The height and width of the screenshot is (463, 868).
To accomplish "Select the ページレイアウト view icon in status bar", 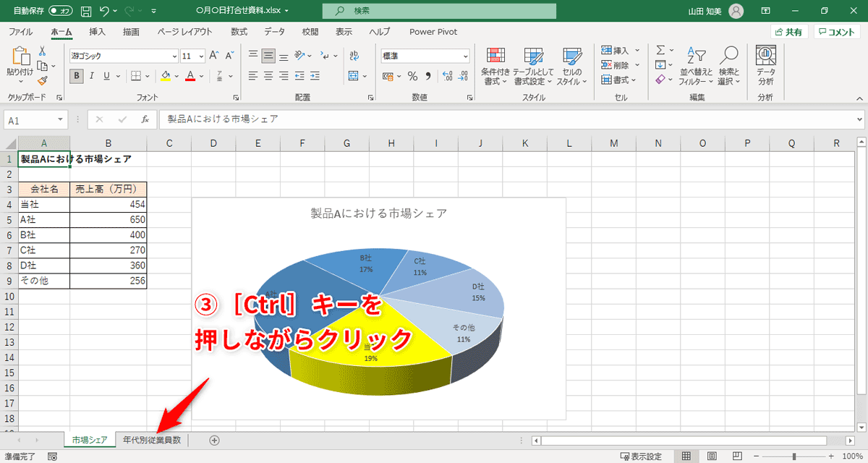I will point(712,456).
